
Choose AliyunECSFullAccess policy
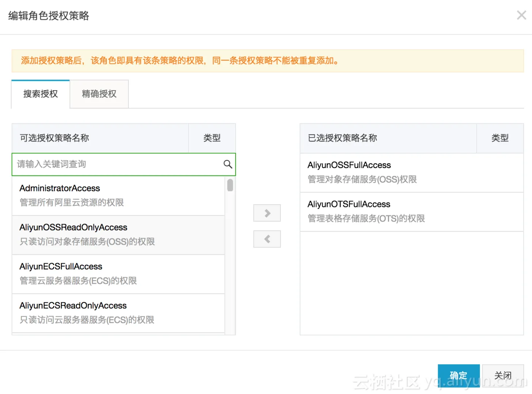coord(119,274)
